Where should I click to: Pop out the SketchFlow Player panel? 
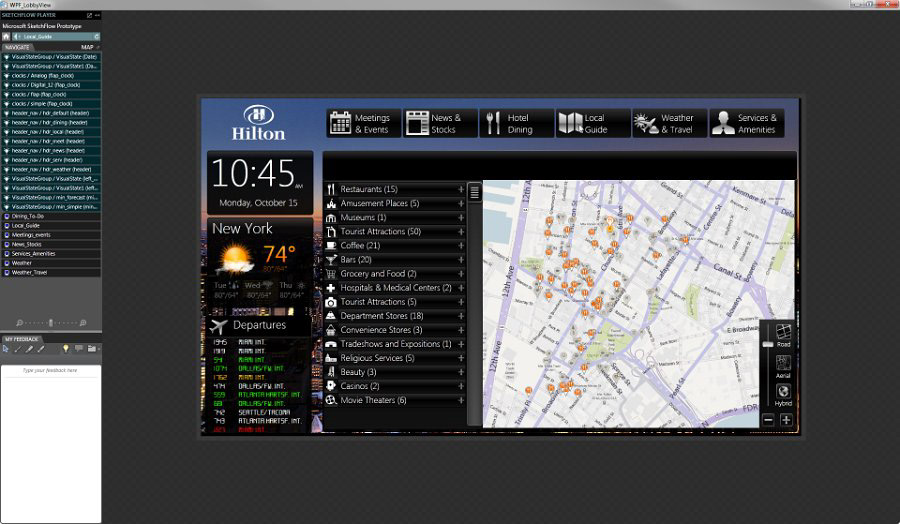(90, 15)
